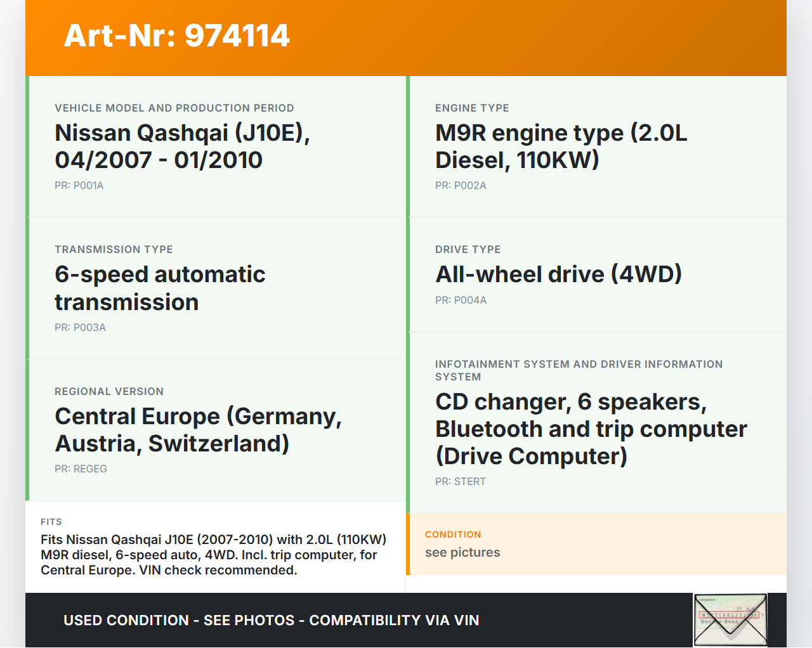Click the PR: REGEG code

(81, 469)
